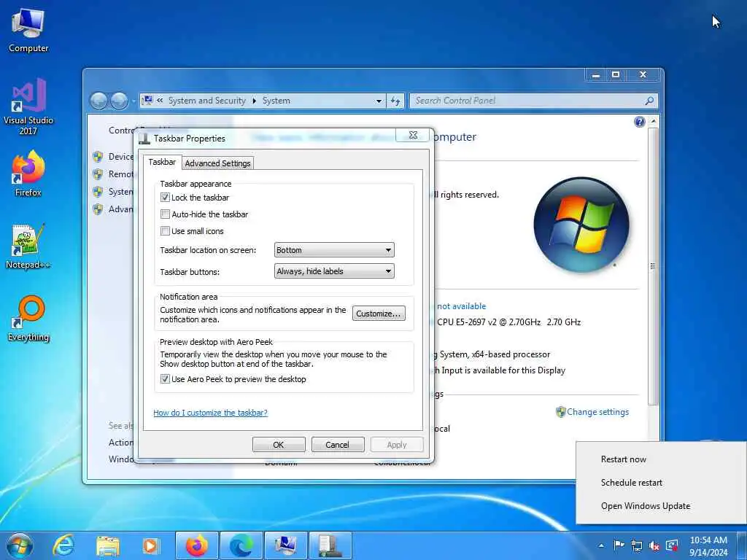This screenshot has width=747, height=560.
Task: Open Taskbar location on screen dropdown
Action: pyautogui.click(x=334, y=250)
